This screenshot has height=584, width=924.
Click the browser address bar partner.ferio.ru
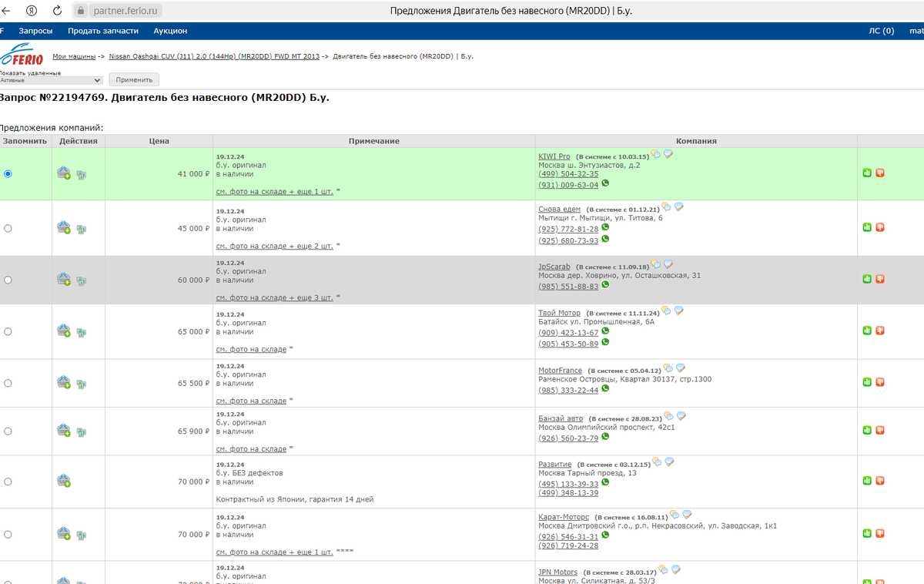(x=127, y=11)
